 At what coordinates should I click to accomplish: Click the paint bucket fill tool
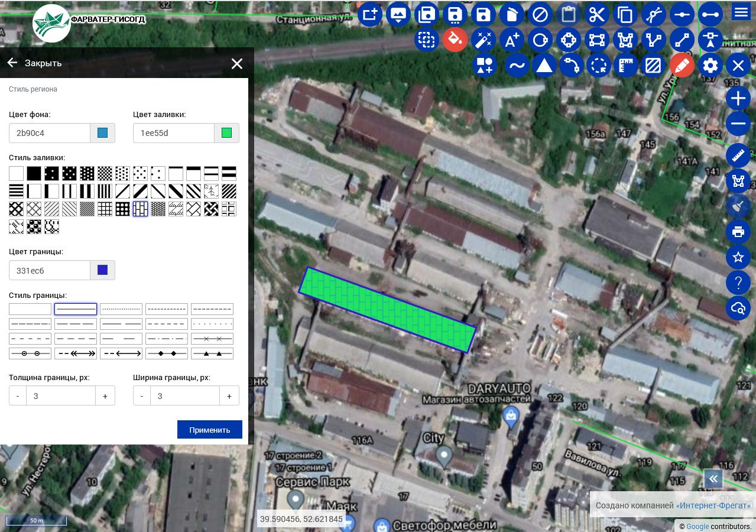pyautogui.click(x=455, y=40)
